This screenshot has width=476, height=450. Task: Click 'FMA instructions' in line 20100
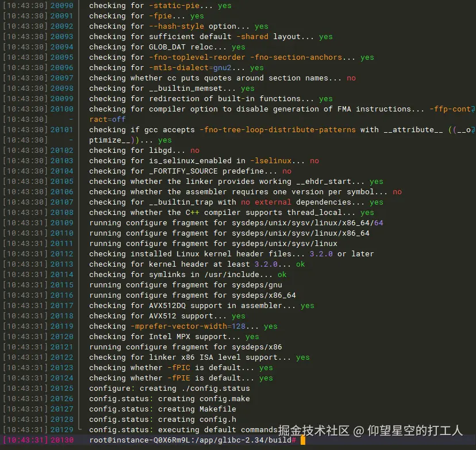374,109
